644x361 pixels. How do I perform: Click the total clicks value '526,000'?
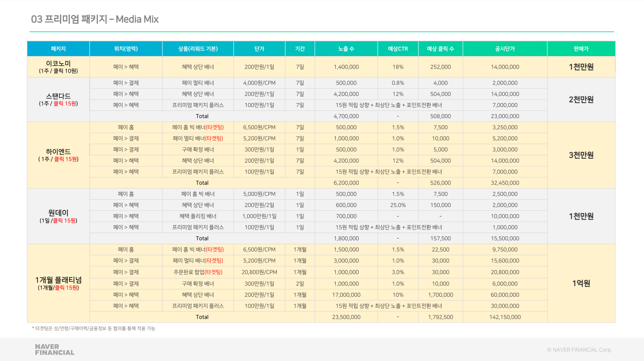[441, 183]
